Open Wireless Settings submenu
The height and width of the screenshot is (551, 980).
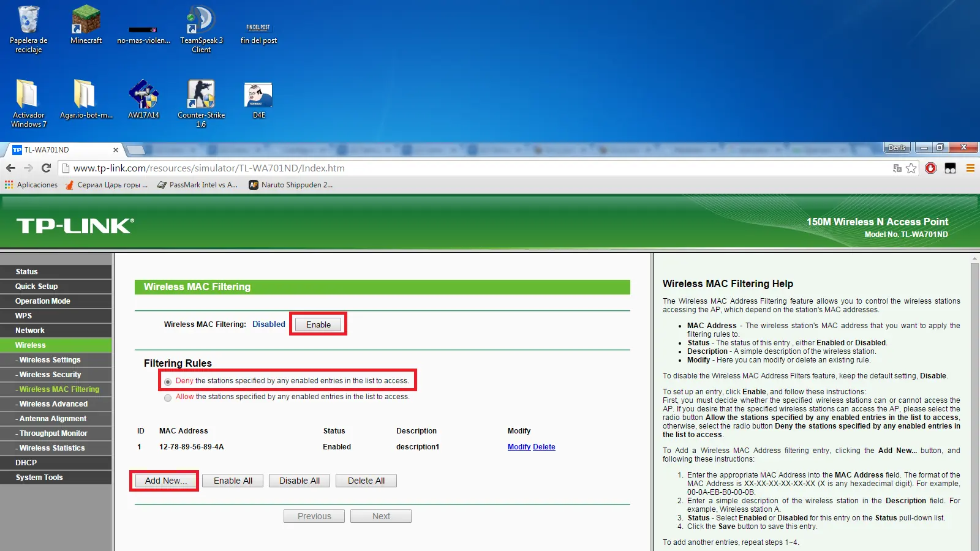tap(56, 360)
